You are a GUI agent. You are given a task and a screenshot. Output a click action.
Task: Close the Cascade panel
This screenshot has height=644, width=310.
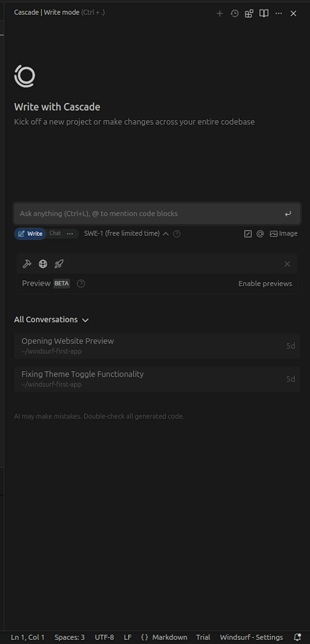[x=293, y=13]
